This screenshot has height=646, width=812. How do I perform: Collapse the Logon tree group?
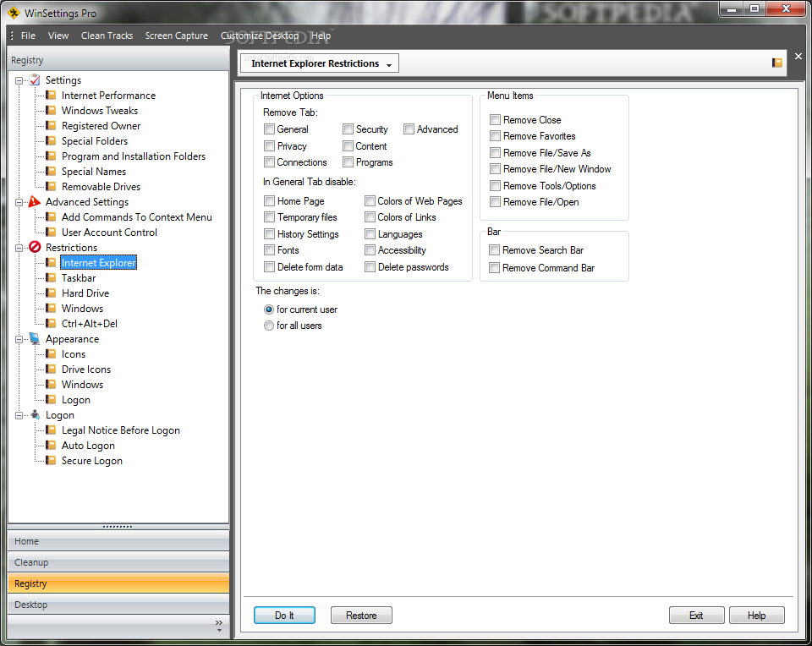coord(19,415)
